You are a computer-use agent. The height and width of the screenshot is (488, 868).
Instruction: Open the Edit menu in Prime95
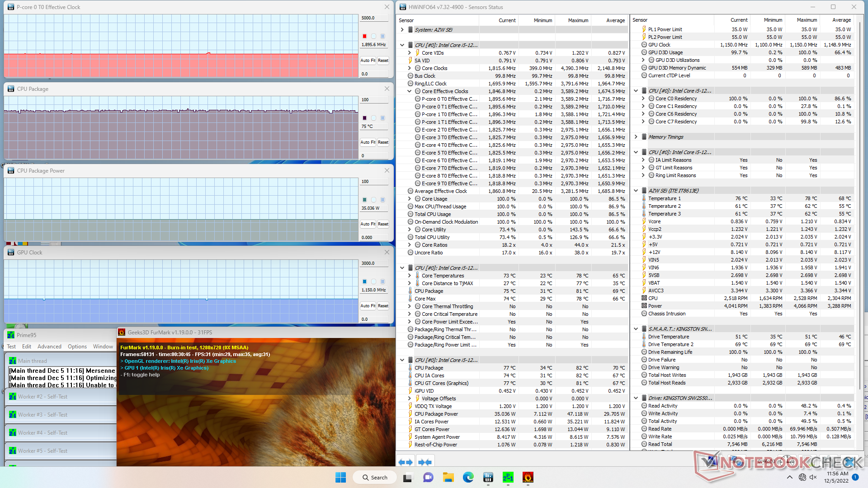27,347
